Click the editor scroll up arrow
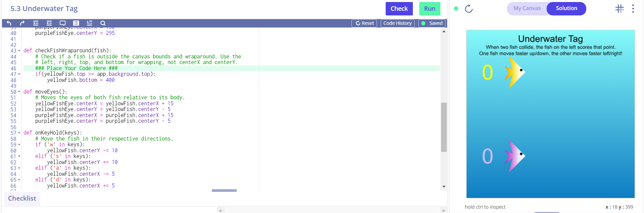 [444, 32]
